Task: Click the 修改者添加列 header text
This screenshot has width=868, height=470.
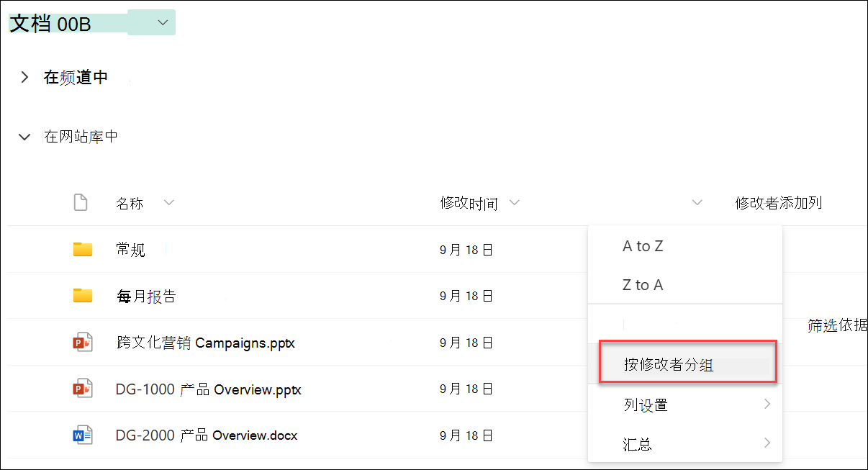Action: (x=778, y=203)
